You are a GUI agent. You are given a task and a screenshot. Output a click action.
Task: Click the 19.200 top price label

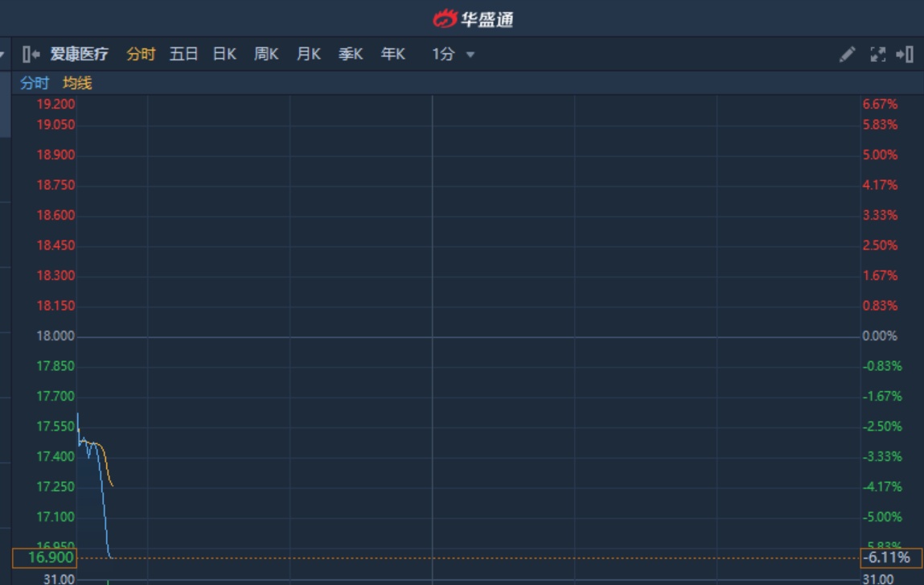click(x=55, y=105)
